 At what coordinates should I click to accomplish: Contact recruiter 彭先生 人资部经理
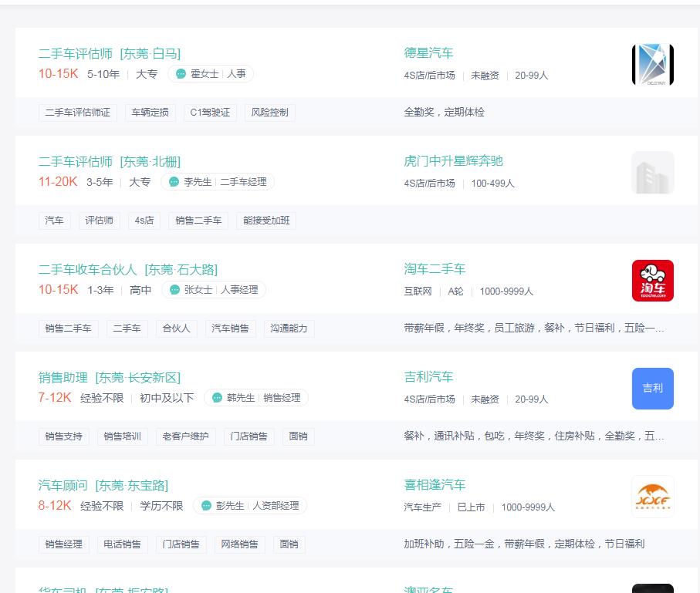(250, 506)
